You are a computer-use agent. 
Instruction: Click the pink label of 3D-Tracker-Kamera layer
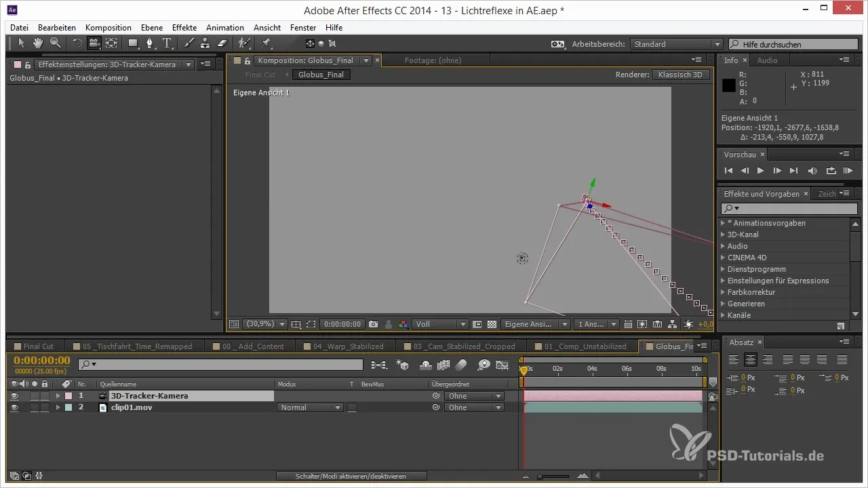68,396
